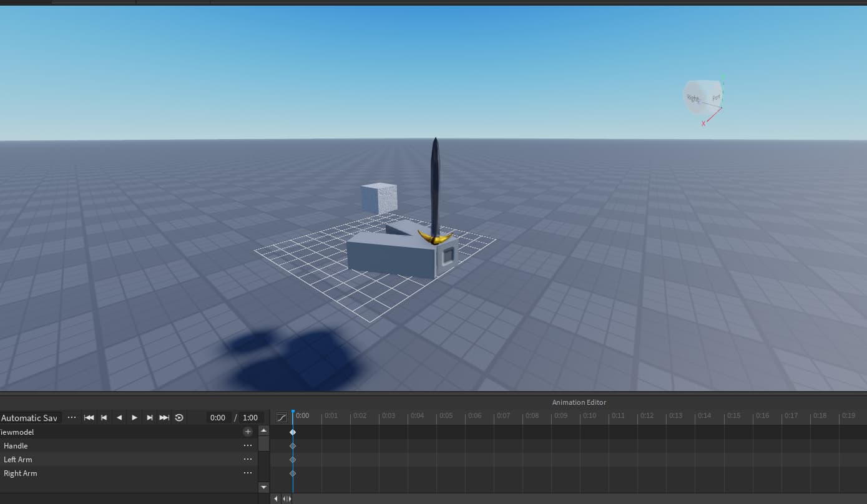
Task: Toggle the curve editor view
Action: click(x=282, y=417)
